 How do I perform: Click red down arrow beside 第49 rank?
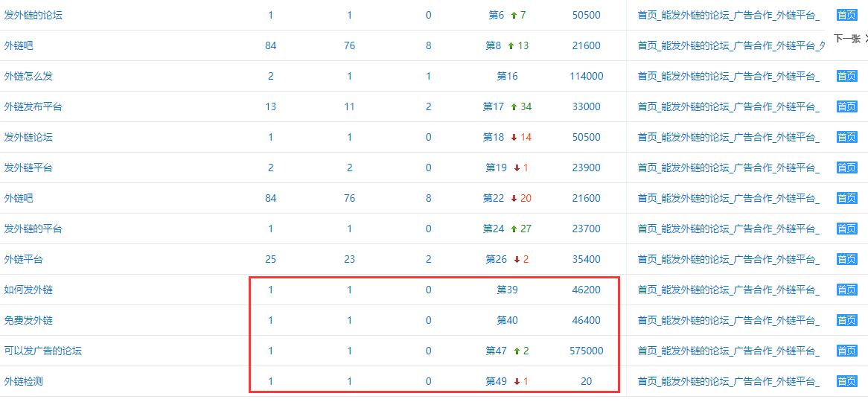click(517, 381)
